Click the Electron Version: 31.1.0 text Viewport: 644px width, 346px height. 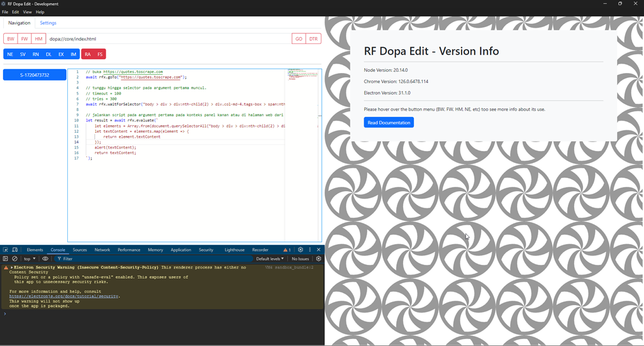[387, 93]
